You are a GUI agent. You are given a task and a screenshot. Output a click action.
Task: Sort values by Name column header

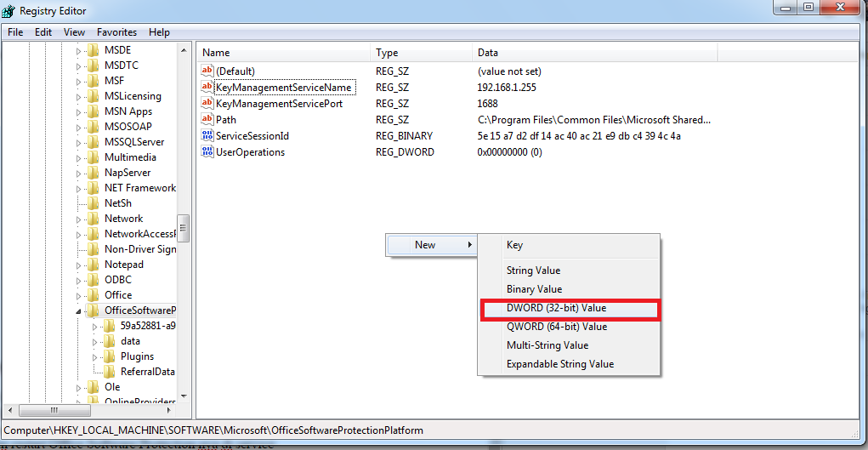click(283, 53)
